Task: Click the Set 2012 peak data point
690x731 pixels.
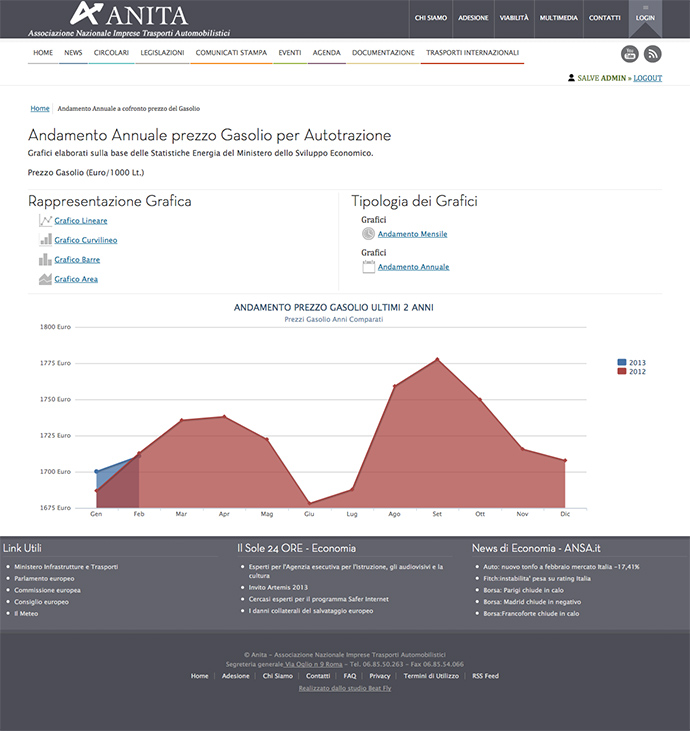Action: [437, 359]
